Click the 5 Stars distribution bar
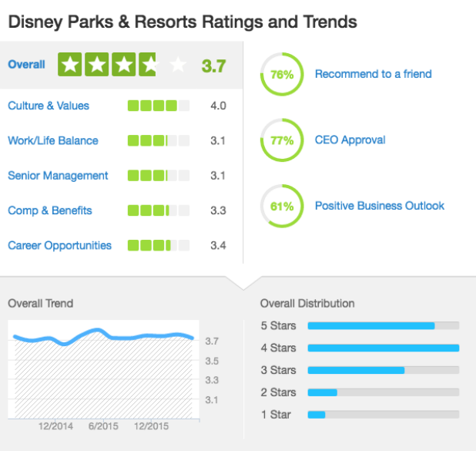This screenshot has width=476, height=451. click(x=383, y=325)
